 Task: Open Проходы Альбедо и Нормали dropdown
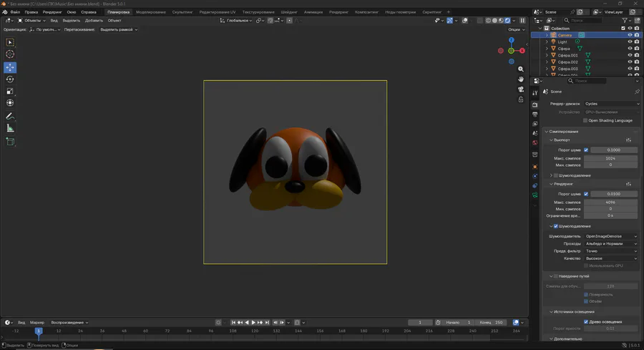(611, 243)
